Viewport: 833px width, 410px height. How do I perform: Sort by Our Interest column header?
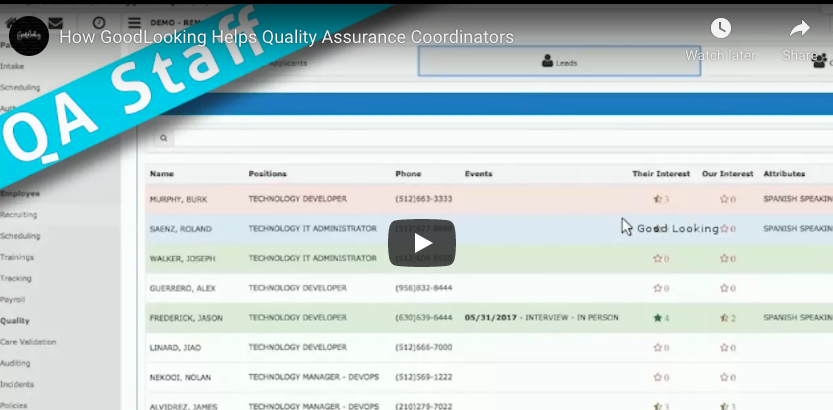[x=727, y=174]
